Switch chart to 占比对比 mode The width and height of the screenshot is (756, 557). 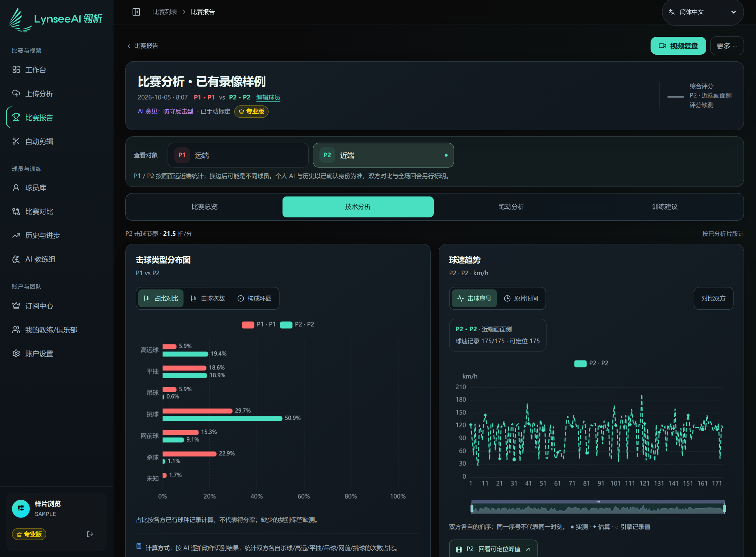pyautogui.click(x=161, y=298)
